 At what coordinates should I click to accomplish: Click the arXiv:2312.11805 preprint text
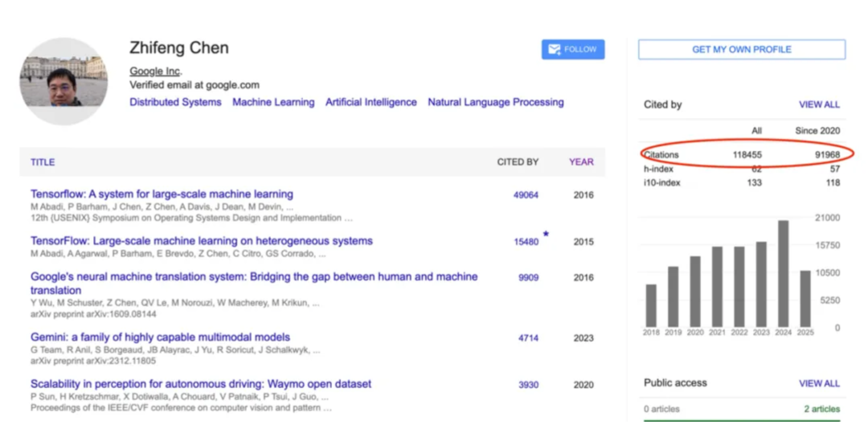(x=93, y=361)
